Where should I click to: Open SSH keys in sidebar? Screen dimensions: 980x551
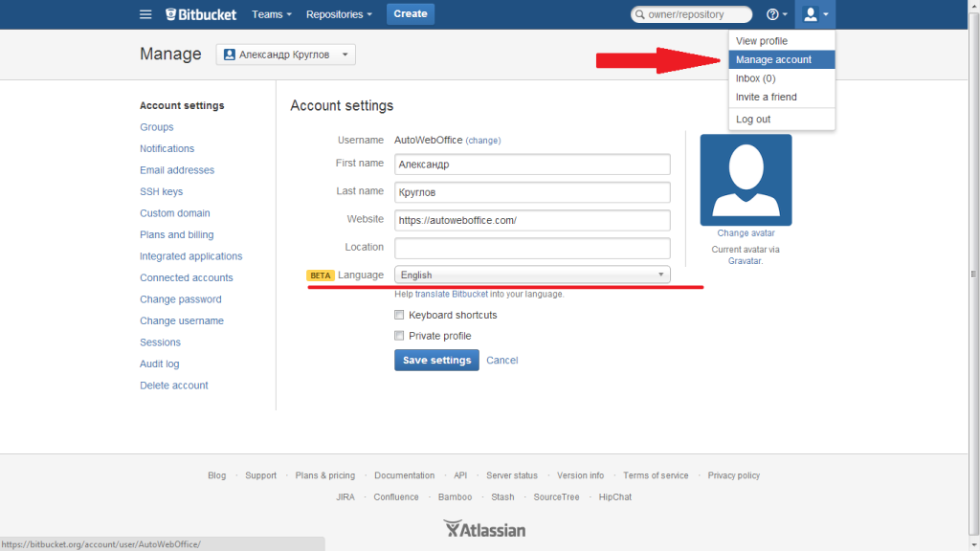[161, 191]
